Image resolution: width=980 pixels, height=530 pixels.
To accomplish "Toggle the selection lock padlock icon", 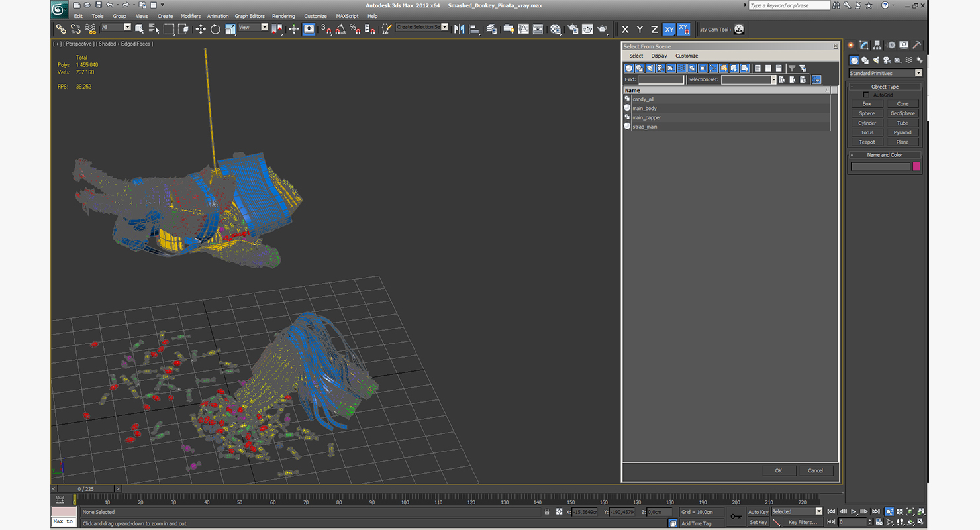I will pos(547,512).
